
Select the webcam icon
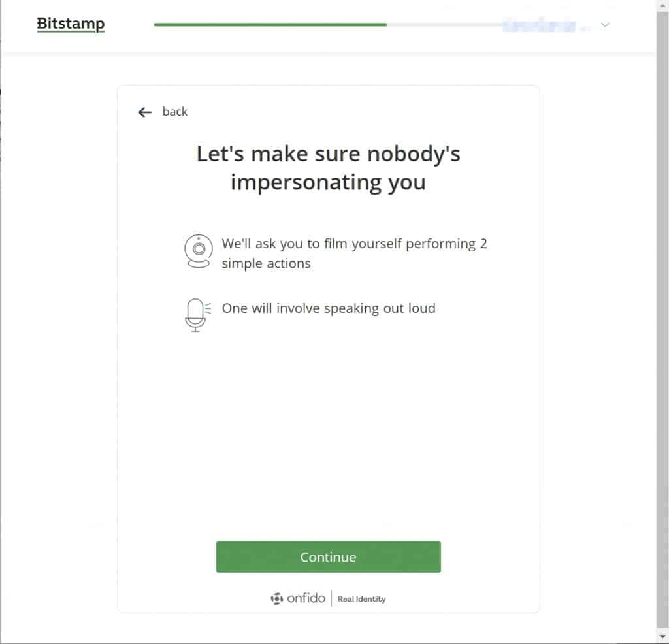pos(198,250)
